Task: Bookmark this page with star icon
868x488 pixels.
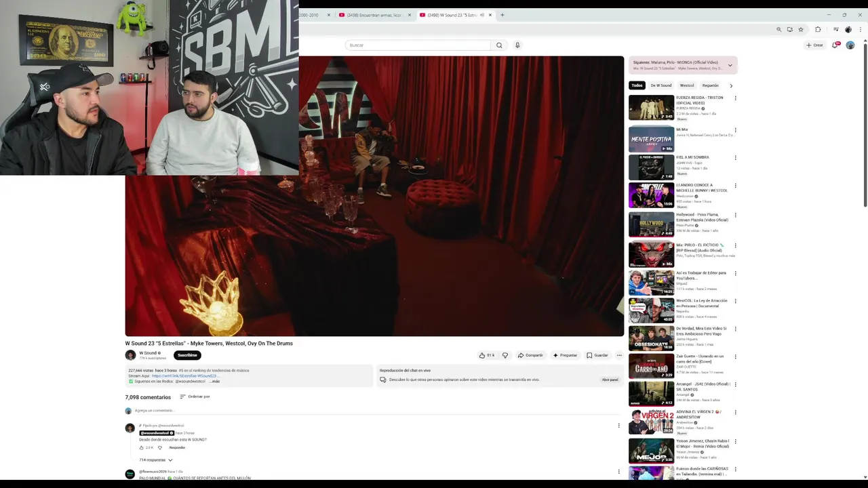Action: [x=801, y=30]
